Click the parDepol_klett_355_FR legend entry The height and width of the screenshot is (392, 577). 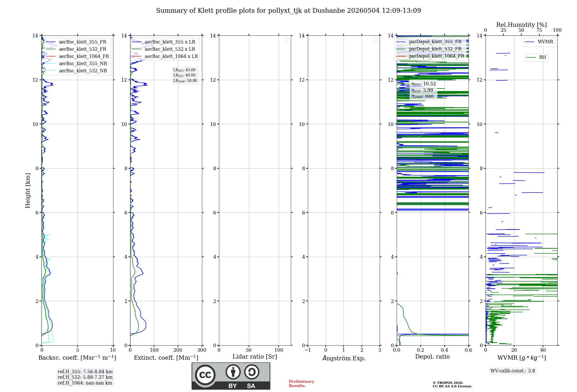429,42
